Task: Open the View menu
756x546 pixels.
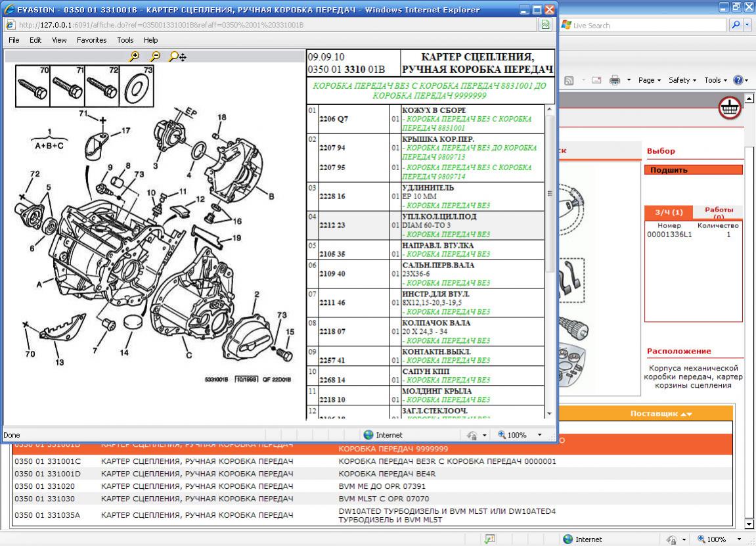Action: click(59, 40)
